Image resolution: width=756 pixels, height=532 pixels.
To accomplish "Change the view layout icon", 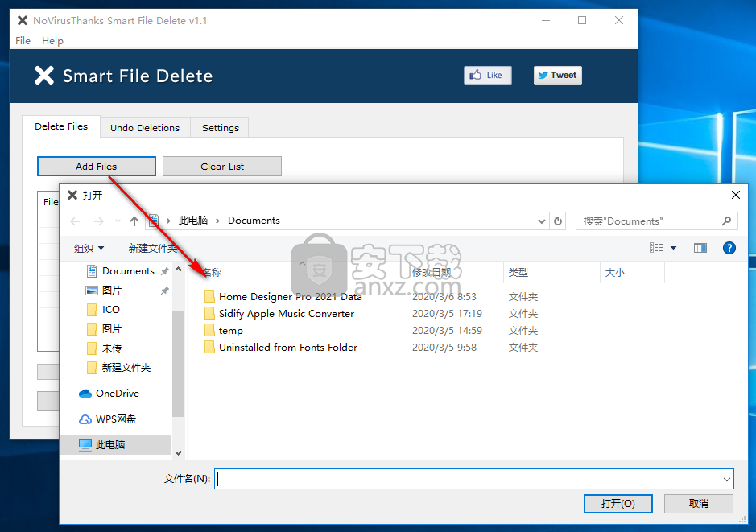I will [x=655, y=248].
